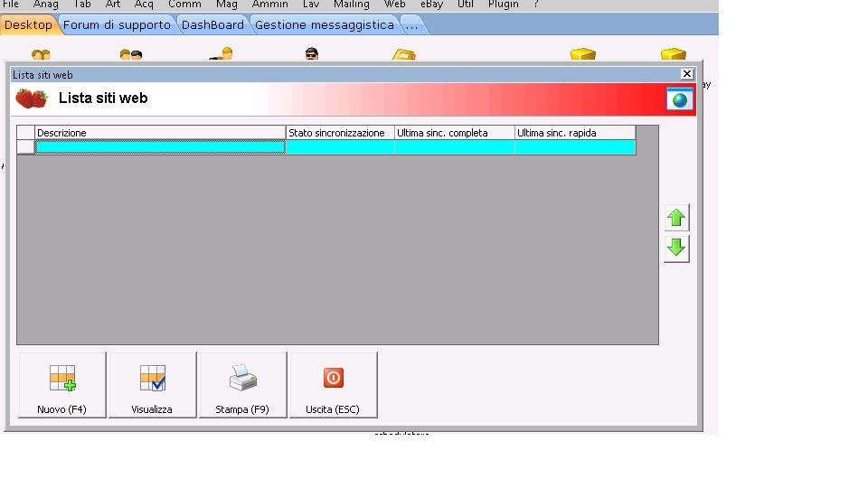868x488 pixels.
Task: Sort by Ultima sinc. rapida header
Action: click(575, 133)
